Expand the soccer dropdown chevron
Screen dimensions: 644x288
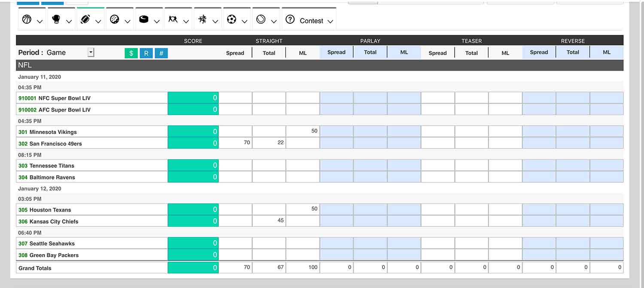pos(245,21)
